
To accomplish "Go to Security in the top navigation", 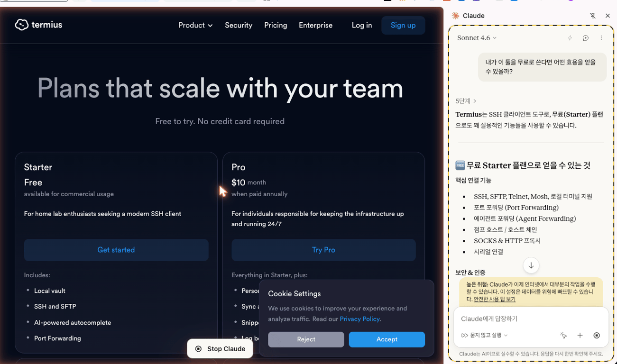I will [x=239, y=25].
